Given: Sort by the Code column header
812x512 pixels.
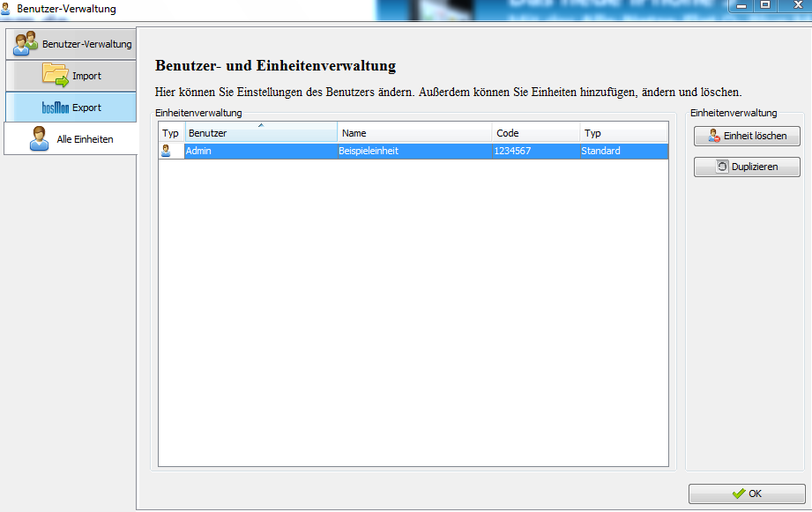Looking at the screenshot, I should point(535,133).
